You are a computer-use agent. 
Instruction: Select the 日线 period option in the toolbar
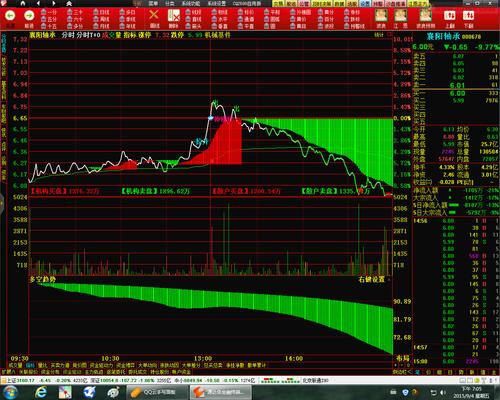point(101,12)
